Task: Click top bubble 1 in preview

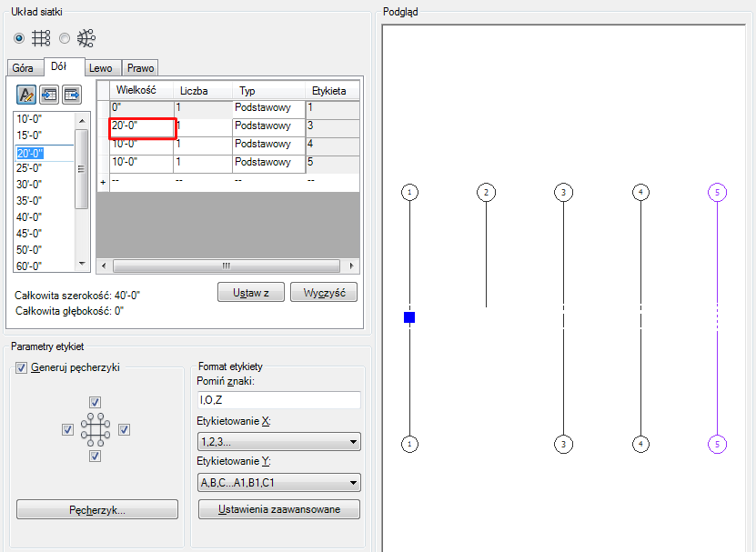Action: click(409, 193)
